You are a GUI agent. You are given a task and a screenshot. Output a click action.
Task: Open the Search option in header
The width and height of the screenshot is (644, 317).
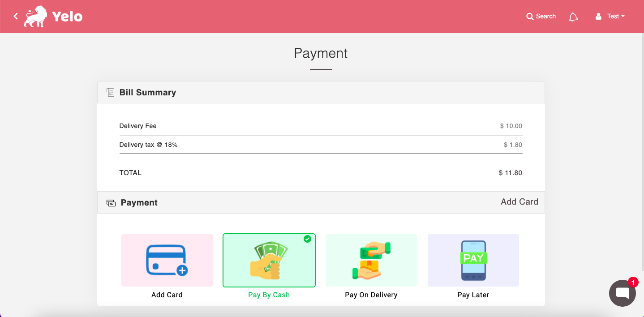(541, 16)
